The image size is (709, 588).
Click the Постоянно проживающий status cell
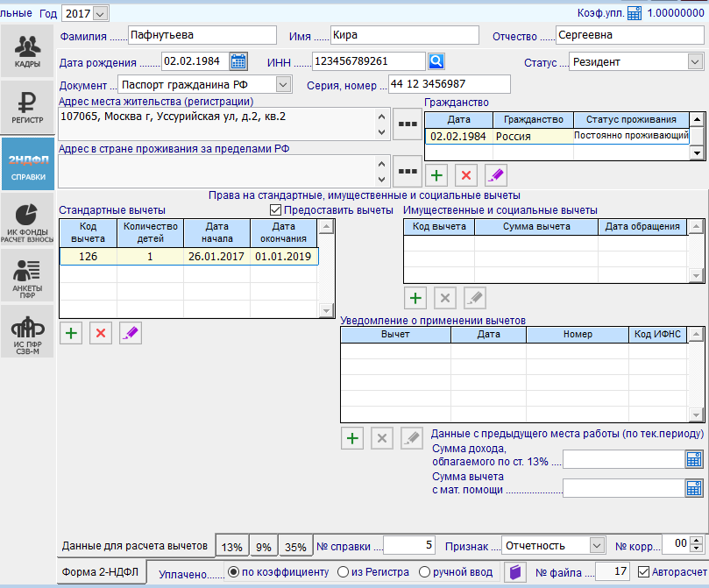(631, 136)
